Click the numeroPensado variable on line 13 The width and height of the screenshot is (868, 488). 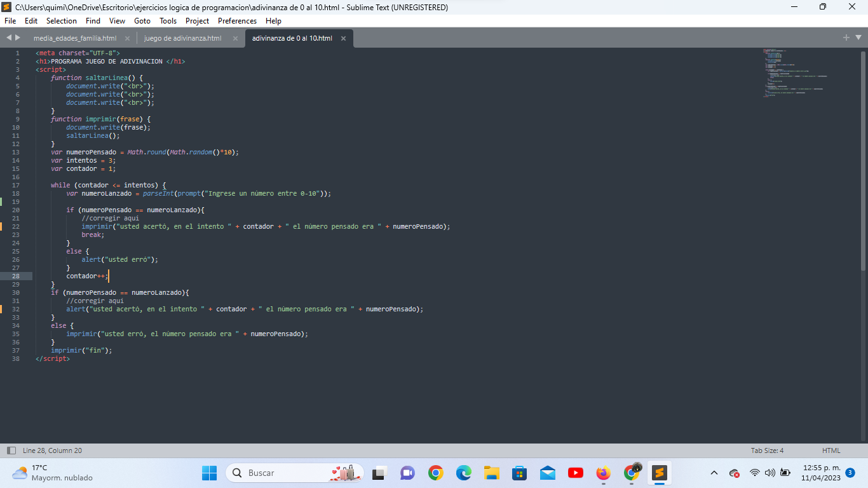(92, 152)
